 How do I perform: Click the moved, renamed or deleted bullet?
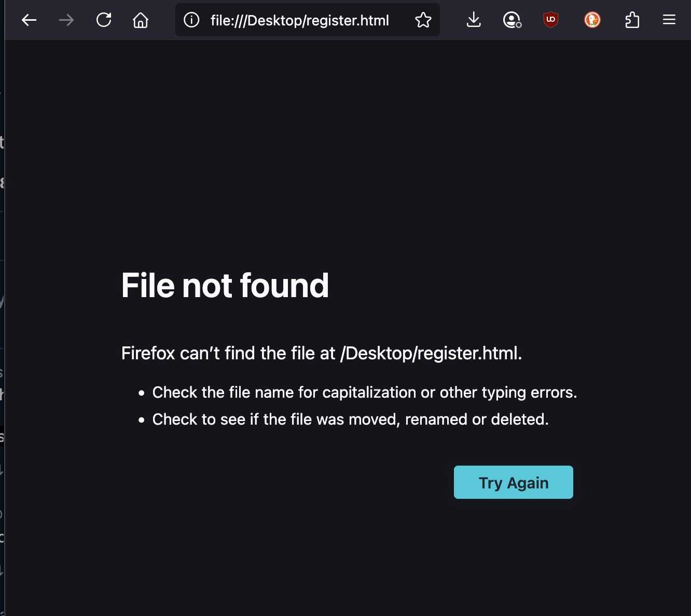tap(351, 419)
